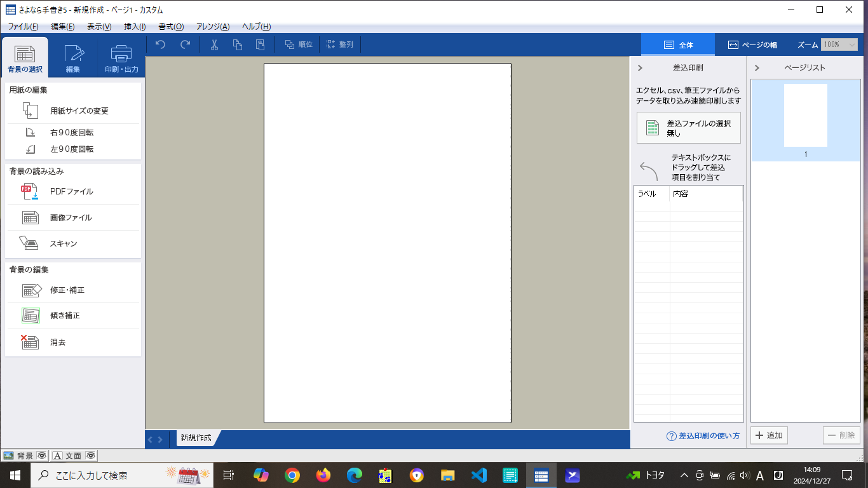This screenshot has width=868, height=488.
Task: Select 用紙サイズの変更
Action: tap(72, 111)
